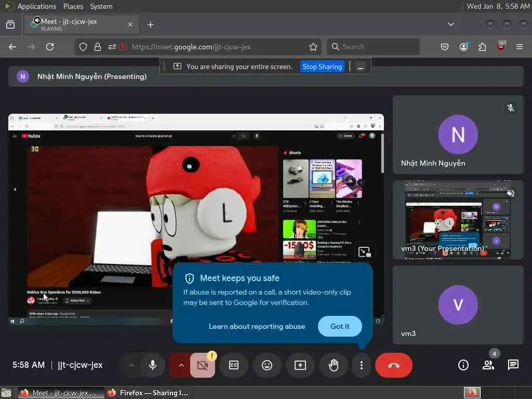Minimize the screen sharing notification bar

pyautogui.click(x=361, y=67)
